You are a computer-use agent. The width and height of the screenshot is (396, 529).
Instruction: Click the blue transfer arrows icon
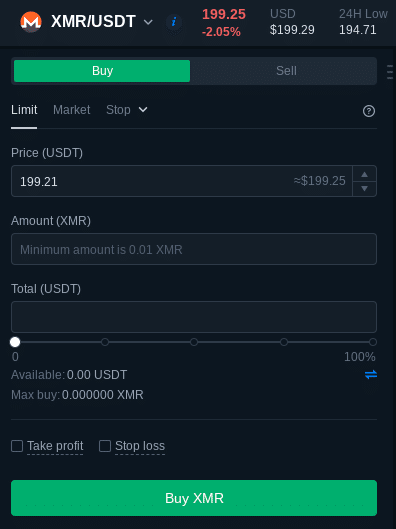point(371,374)
